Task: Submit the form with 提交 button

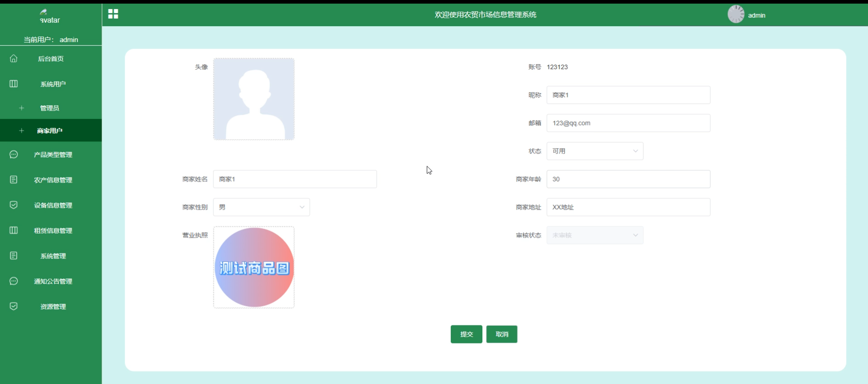Action: (467, 334)
